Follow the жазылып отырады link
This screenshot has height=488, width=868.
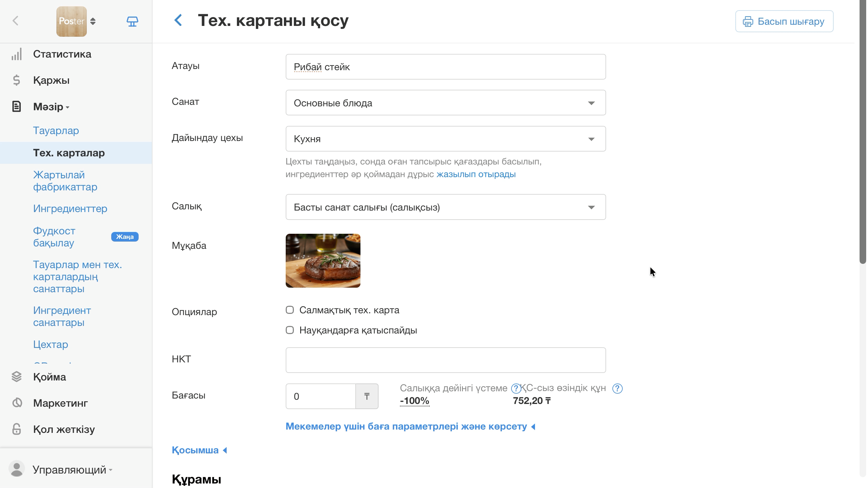pos(476,174)
